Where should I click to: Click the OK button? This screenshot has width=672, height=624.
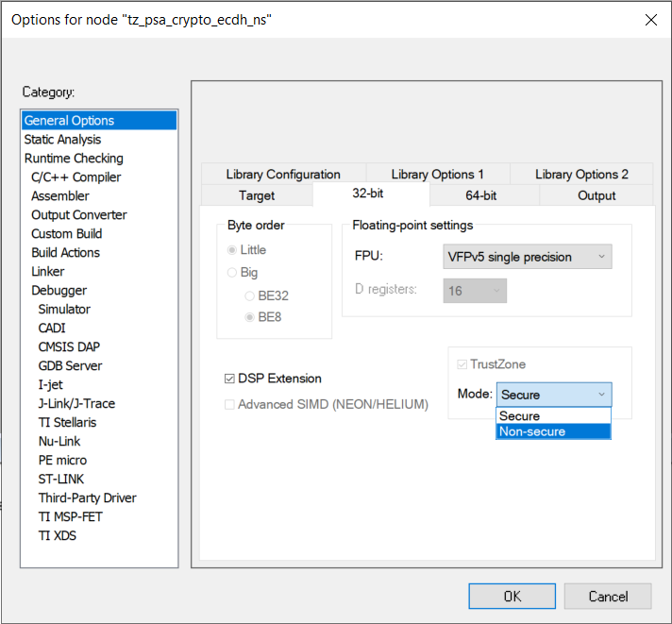coord(512,597)
